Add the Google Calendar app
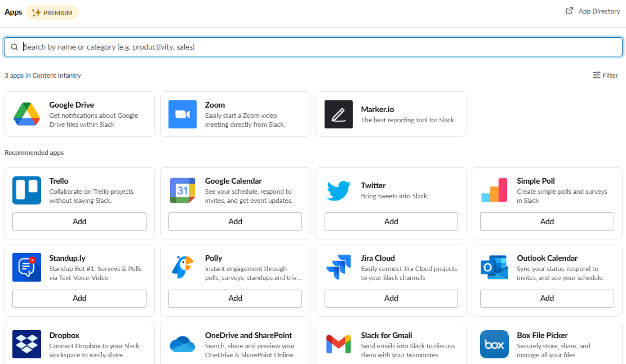 click(235, 221)
